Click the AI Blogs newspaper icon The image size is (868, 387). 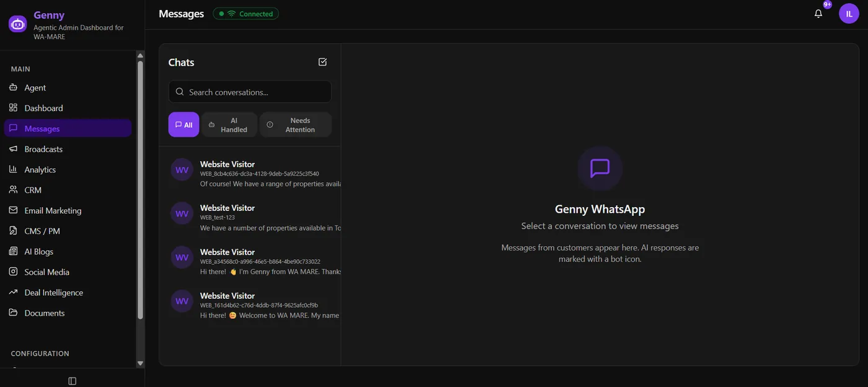[13, 251]
